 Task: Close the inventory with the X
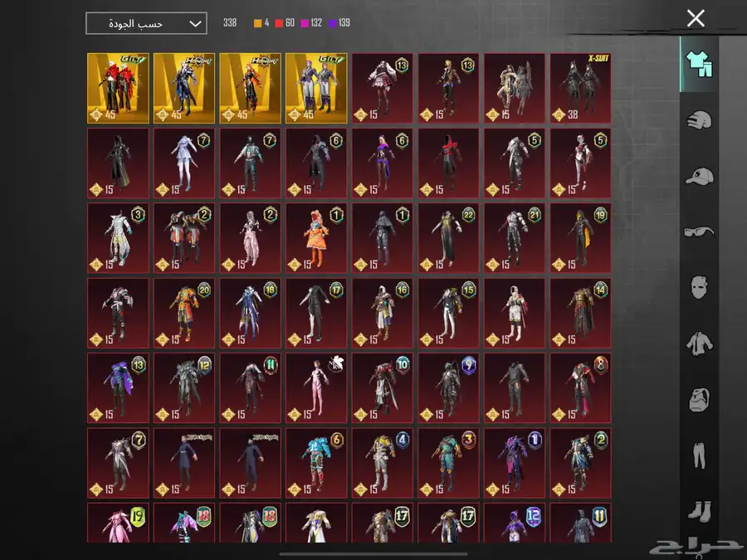click(x=696, y=18)
